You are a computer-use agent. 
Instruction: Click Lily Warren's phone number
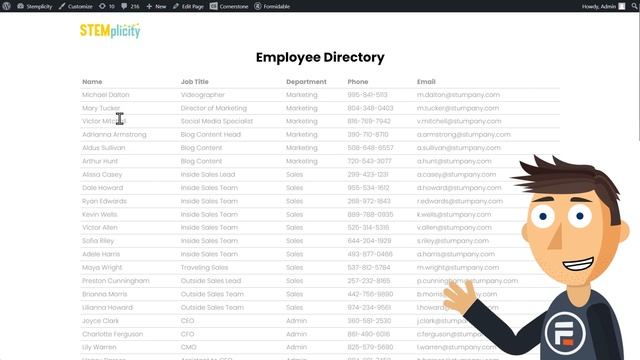coord(370,347)
